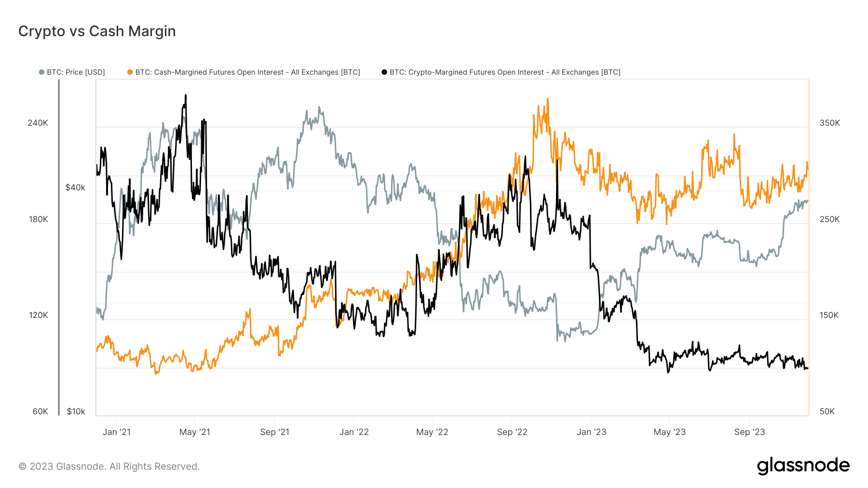Click the gray BTC Price legend dot
868x488 pixels.
click(41, 72)
